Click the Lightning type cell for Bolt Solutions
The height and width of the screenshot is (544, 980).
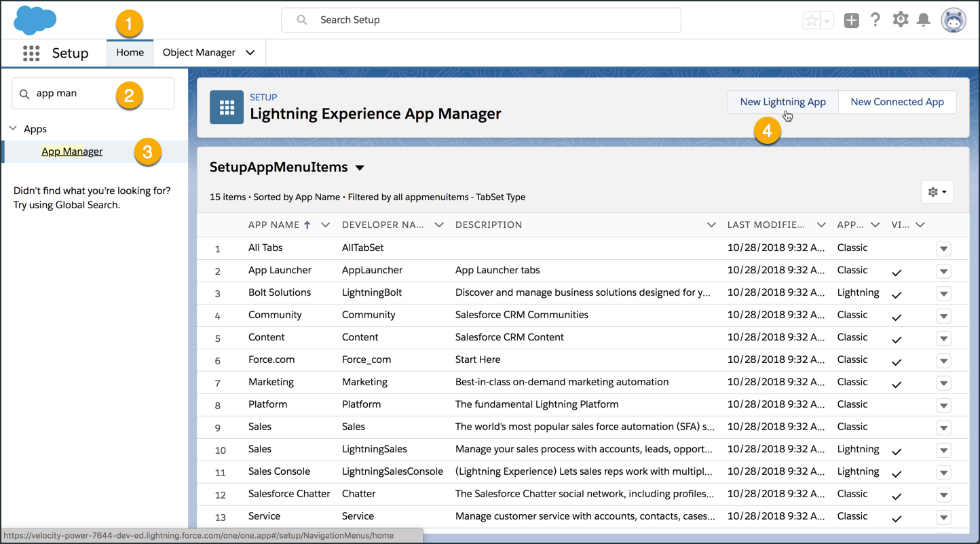(859, 292)
